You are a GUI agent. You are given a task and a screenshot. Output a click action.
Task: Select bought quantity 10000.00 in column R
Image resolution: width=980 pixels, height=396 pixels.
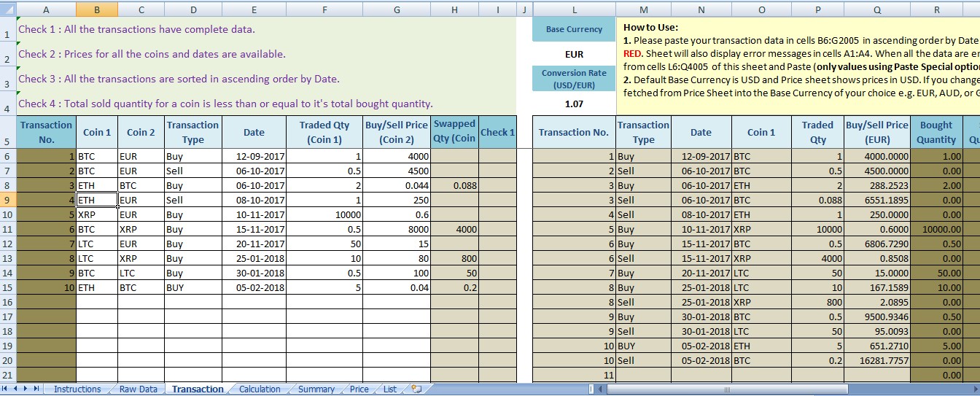[936, 229]
